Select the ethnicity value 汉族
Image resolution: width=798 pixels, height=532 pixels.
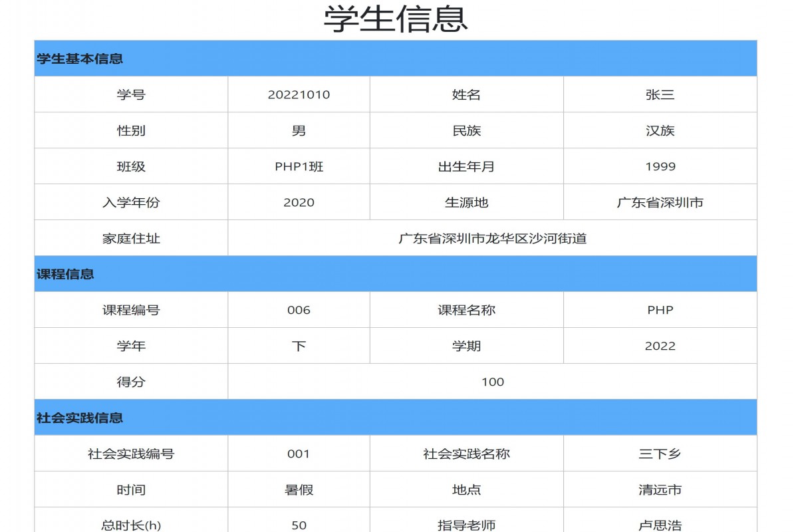[660, 130]
